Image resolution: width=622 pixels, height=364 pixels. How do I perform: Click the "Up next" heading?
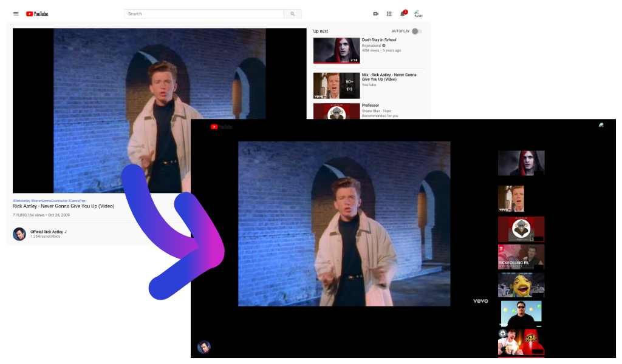pyautogui.click(x=321, y=32)
